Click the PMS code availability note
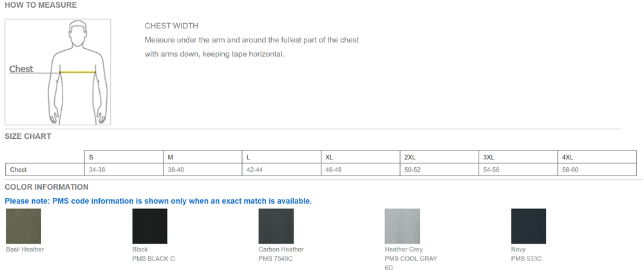 pyautogui.click(x=158, y=201)
